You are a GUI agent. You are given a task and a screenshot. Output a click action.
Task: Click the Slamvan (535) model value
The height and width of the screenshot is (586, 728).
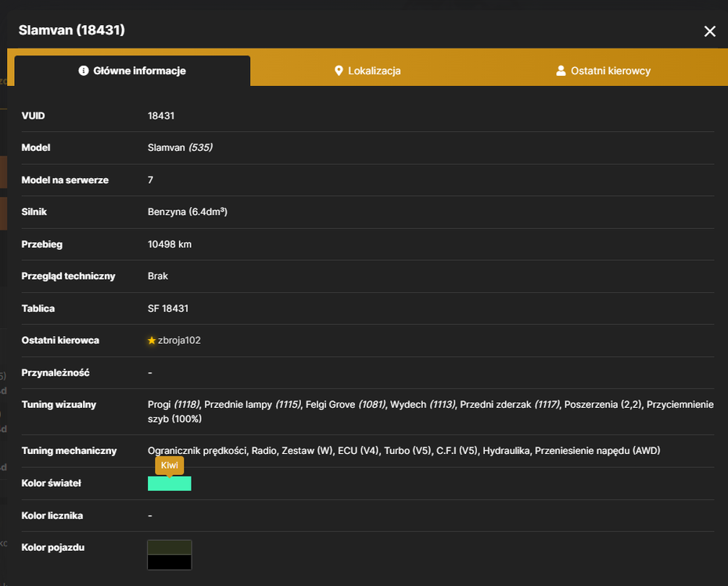pos(180,148)
